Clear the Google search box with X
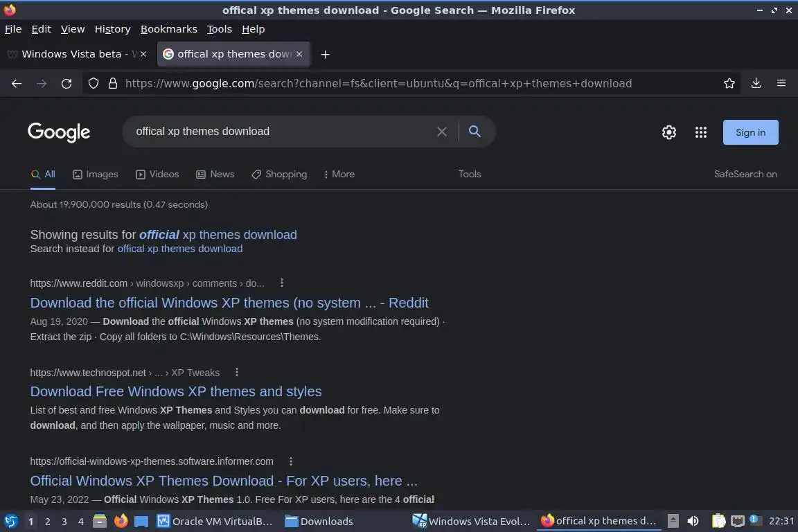The width and height of the screenshot is (798, 532). pyautogui.click(x=442, y=132)
